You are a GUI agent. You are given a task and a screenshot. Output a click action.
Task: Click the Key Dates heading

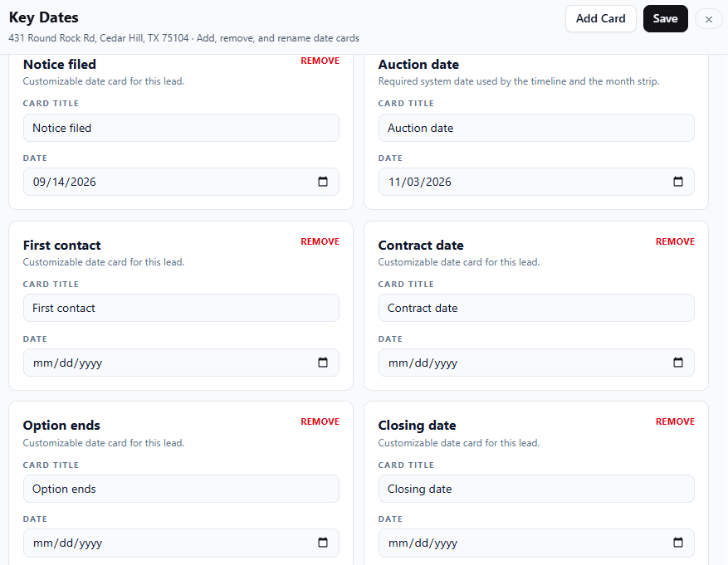point(44,17)
